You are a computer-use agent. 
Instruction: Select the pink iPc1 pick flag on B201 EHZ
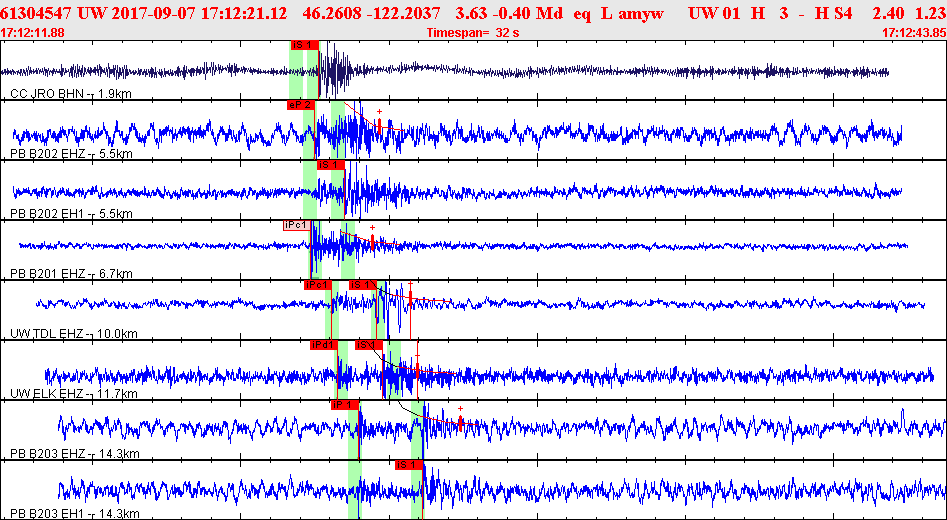click(297, 225)
